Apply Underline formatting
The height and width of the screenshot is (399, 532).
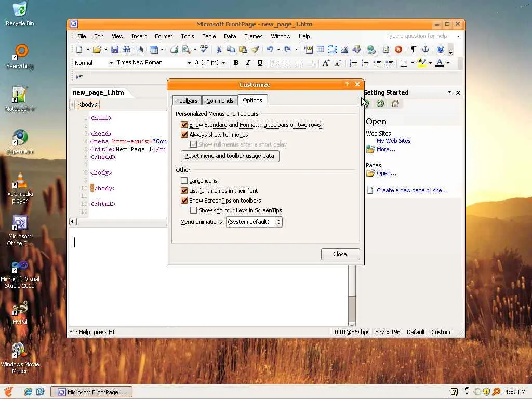(260, 63)
